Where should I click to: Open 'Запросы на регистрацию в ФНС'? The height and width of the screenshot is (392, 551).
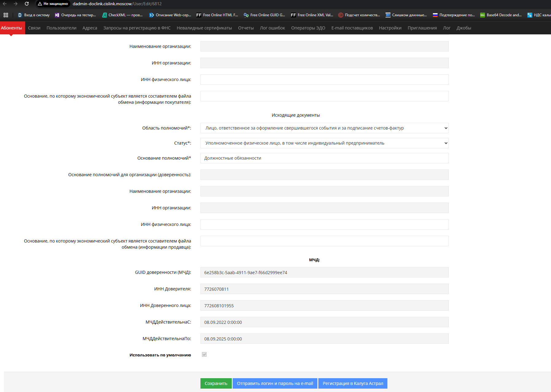[x=137, y=28]
